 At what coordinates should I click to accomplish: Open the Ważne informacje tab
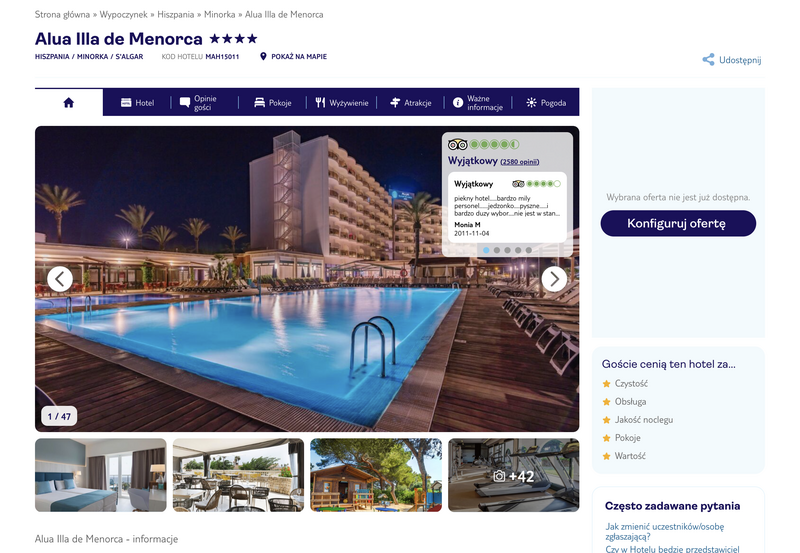[x=478, y=103]
